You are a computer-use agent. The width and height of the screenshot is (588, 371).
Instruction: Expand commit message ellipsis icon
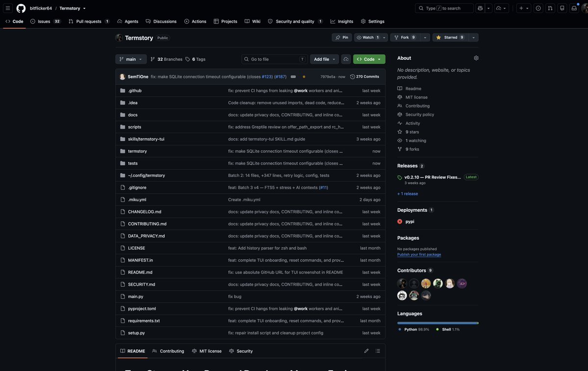(x=293, y=77)
